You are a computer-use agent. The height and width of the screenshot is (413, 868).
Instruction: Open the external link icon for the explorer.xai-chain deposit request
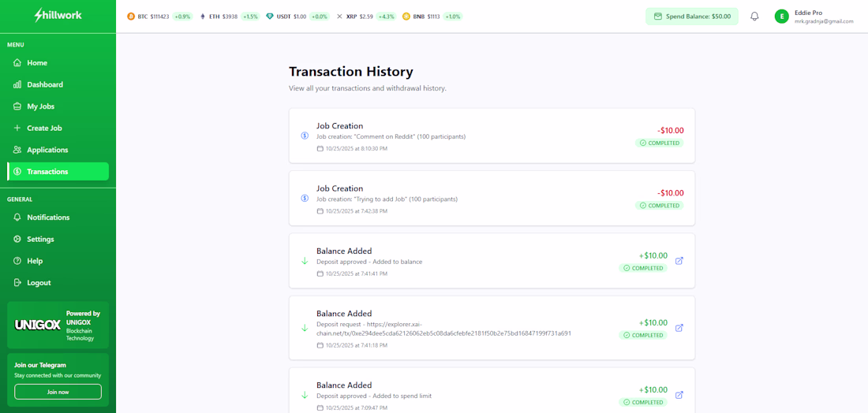[679, 328]
